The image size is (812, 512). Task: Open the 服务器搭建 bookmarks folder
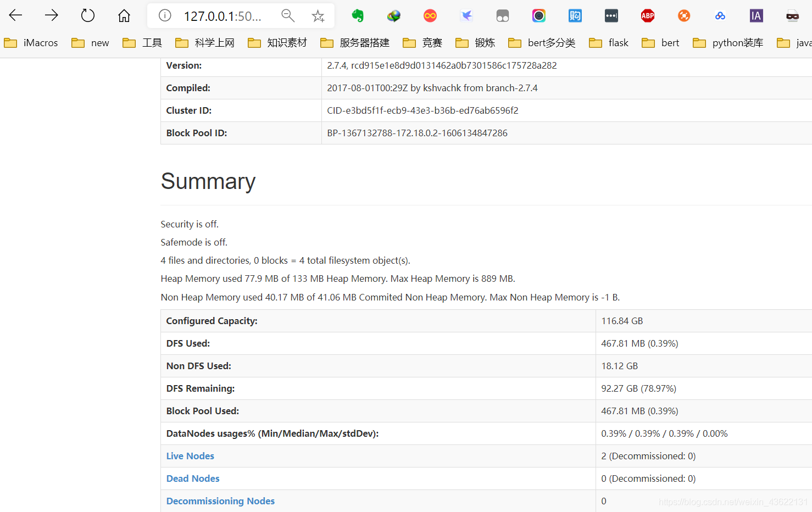tap(355, 43)
